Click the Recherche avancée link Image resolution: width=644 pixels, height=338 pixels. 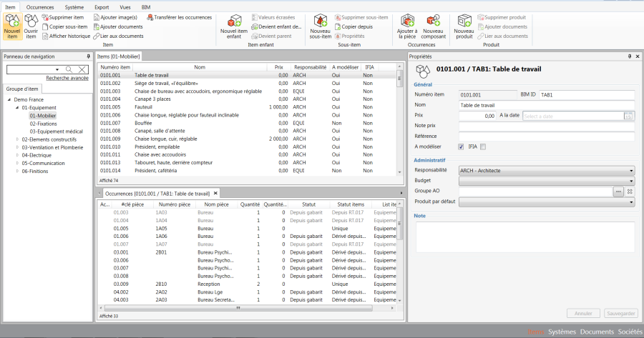(x=67, y=78)
